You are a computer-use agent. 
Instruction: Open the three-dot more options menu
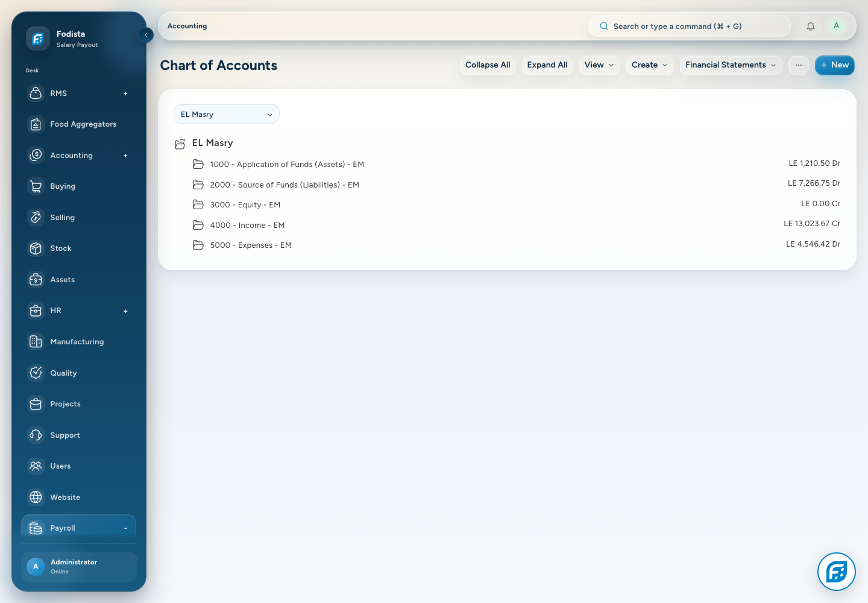799,65
